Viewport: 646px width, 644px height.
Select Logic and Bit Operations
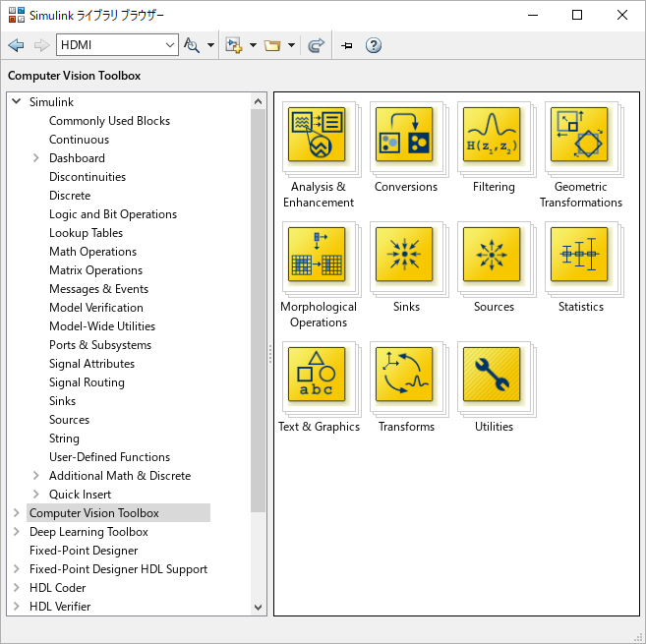click(113, 214)
